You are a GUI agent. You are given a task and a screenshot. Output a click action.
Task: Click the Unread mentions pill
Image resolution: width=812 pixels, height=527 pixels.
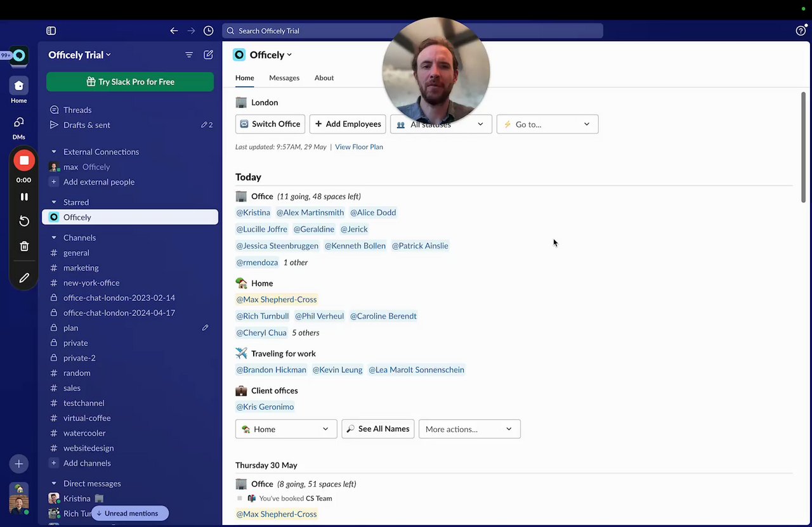click(130, 513)
